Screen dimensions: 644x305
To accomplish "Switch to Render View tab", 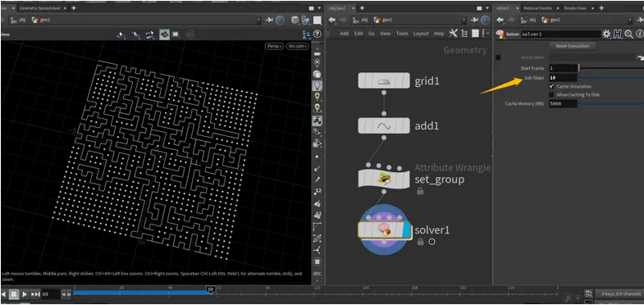I will pyautogui.click(x=575, y=8).
